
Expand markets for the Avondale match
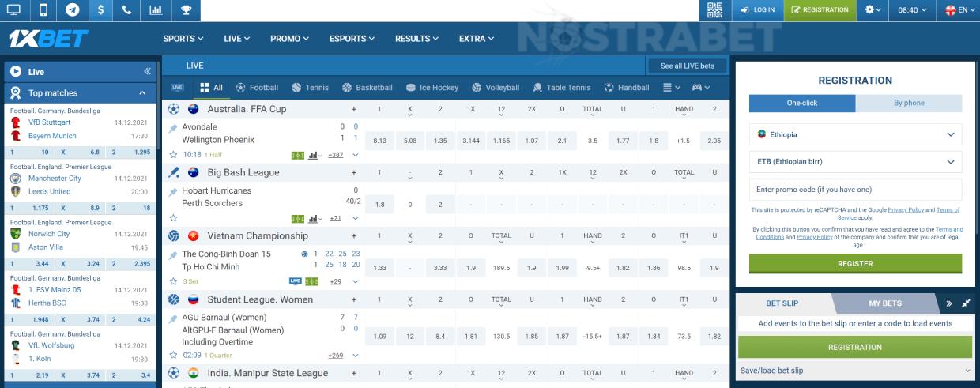pyautogui.click(x=356, y=155)
